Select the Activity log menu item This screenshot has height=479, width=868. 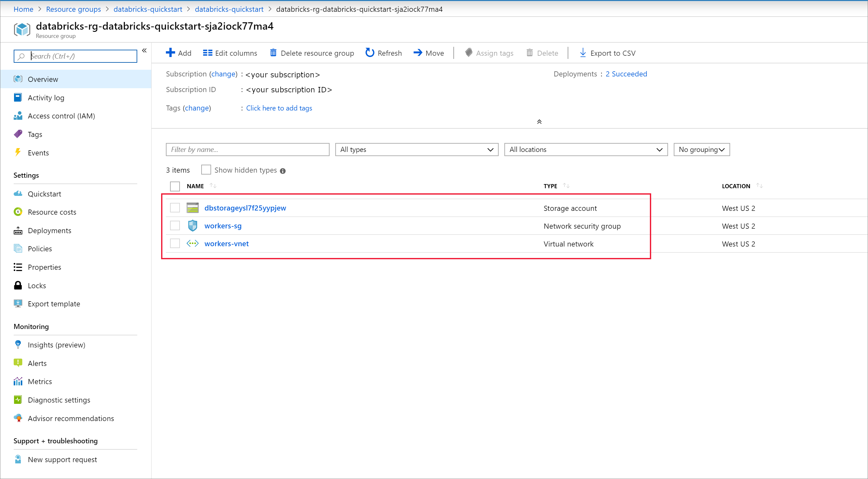pyautogui.click(x=46, y=97)
